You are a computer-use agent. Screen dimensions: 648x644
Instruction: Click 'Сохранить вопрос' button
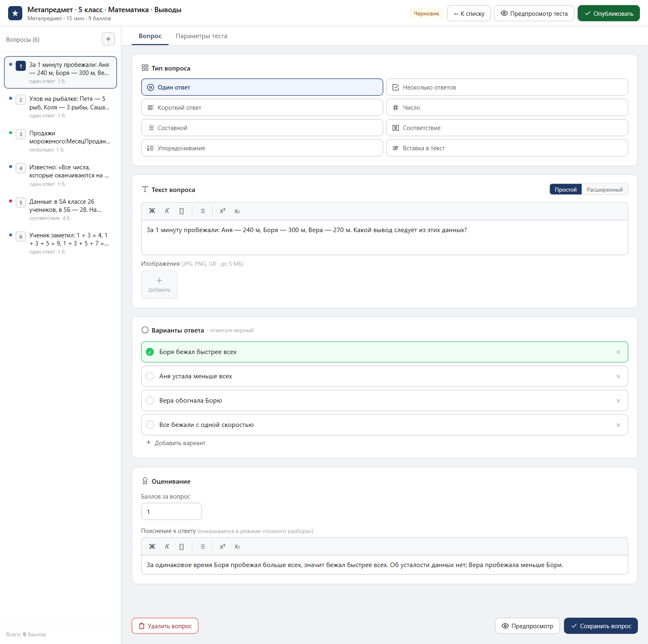tap(601, 626)
